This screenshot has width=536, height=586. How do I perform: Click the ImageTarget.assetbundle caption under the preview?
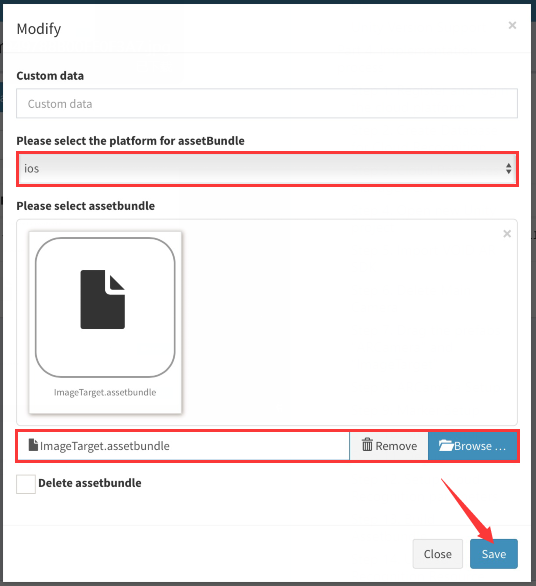pos(105,392)
